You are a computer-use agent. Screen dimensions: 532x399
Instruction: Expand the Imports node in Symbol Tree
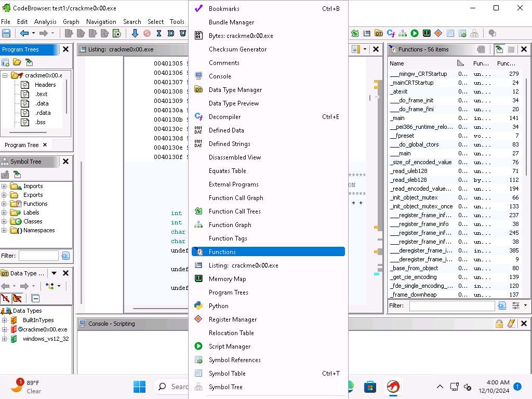[4, 186]
